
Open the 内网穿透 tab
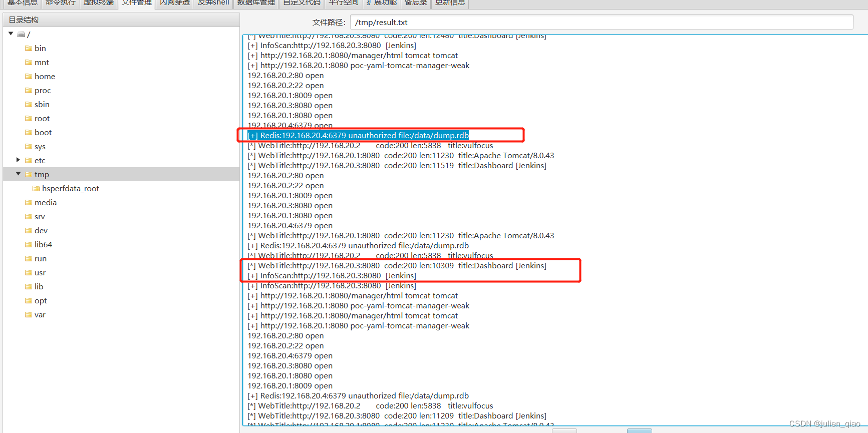(175, 3)
